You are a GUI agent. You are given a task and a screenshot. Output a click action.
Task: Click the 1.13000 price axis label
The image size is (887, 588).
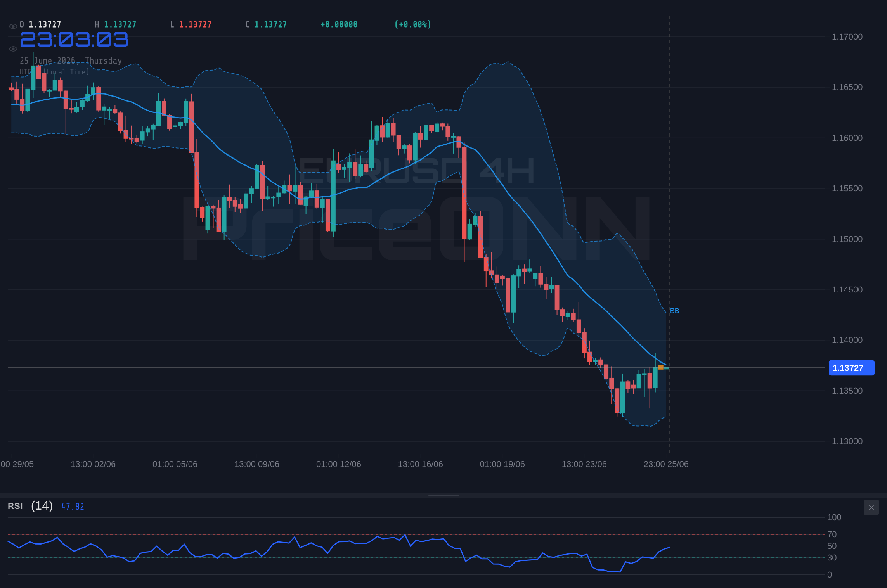(x=847, y=441)
